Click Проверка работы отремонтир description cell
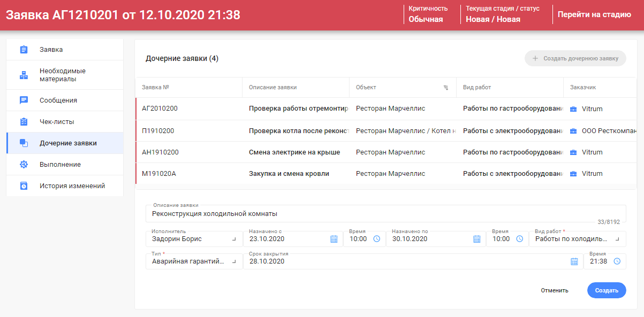The height and width of the screenshot is (317, 644). [296, 109]
